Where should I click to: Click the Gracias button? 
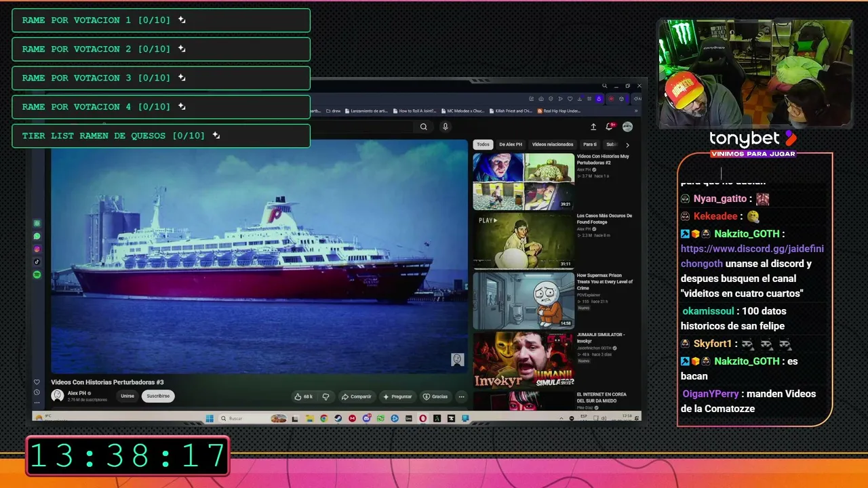coord(435,396)
